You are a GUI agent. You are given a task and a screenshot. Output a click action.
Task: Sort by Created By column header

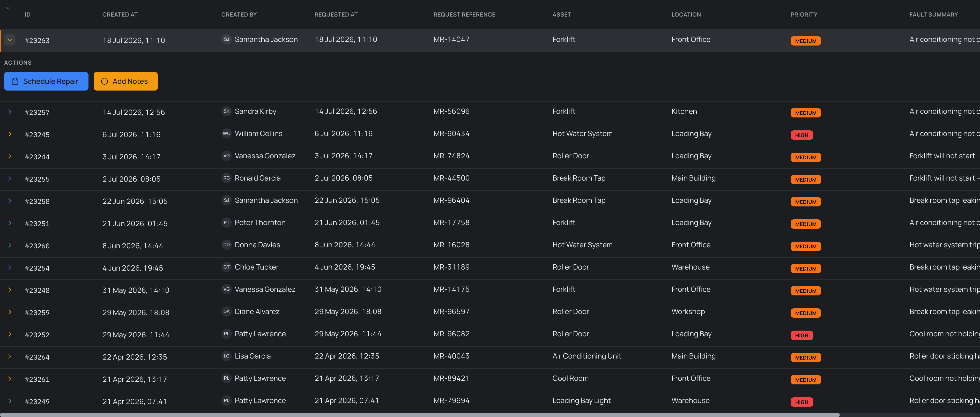239,14
